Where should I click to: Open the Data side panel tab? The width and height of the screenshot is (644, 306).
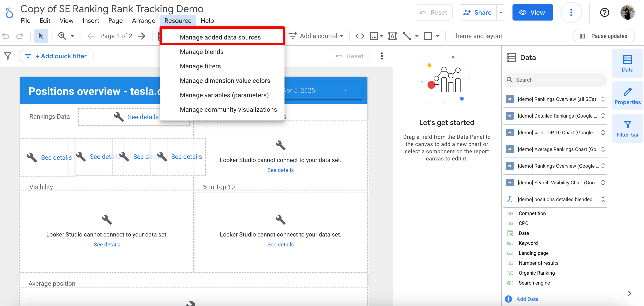point(628,63)
